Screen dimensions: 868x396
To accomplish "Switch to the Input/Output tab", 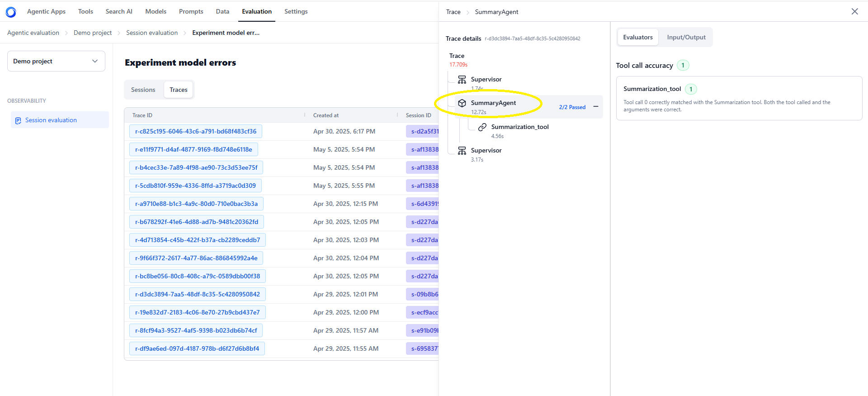I will (x=686, y=37).
